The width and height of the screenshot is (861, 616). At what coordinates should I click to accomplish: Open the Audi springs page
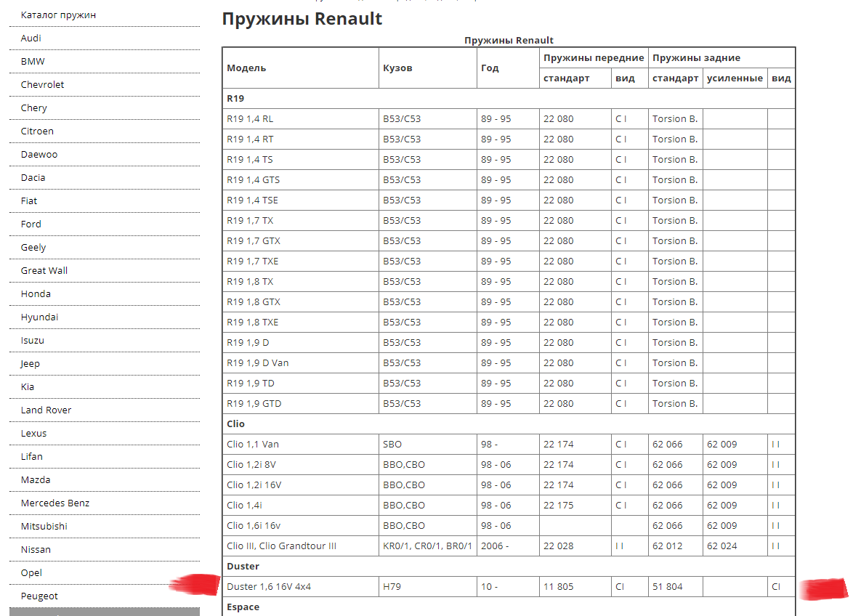31,38
